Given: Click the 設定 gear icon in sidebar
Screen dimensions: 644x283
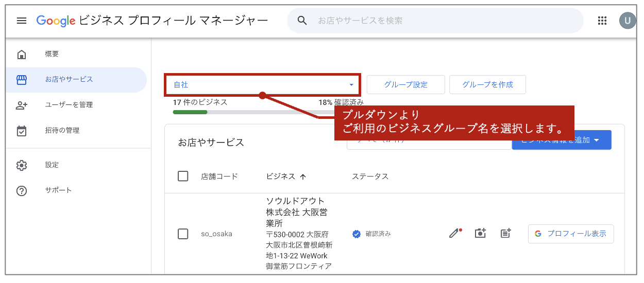Looking at the screenshot, I should (x=22, y=165).
